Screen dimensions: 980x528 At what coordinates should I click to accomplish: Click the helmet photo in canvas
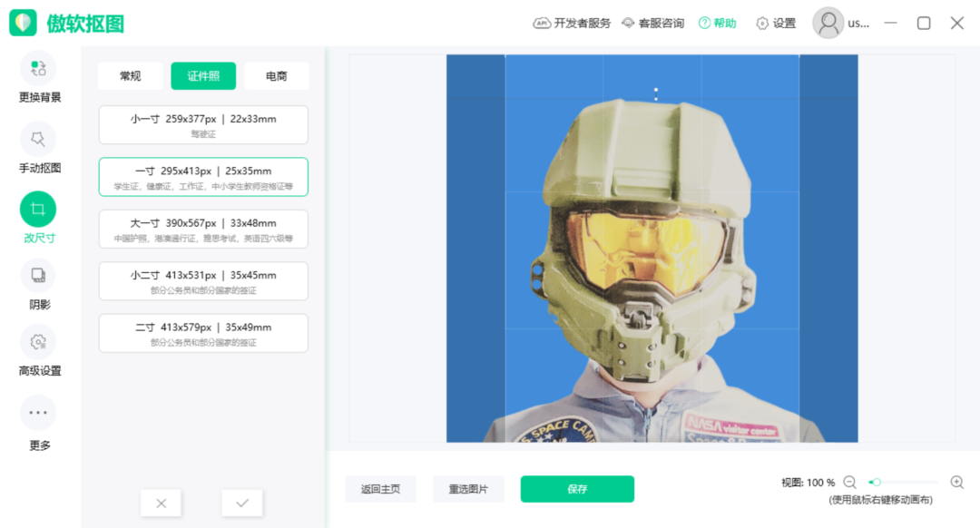pos(652,248)
